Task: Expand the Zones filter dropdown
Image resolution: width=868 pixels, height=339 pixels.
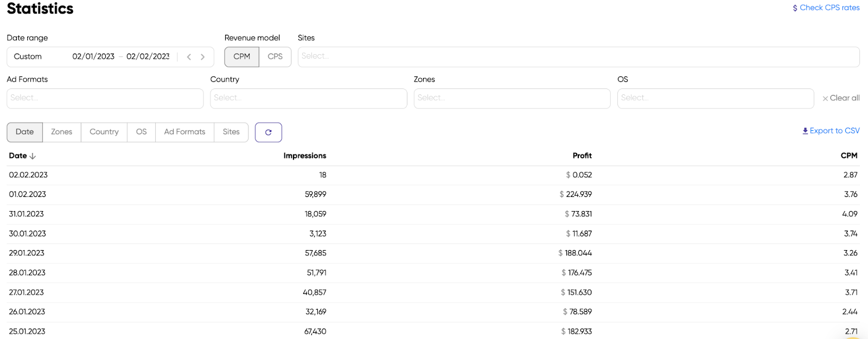Action: 512,98
